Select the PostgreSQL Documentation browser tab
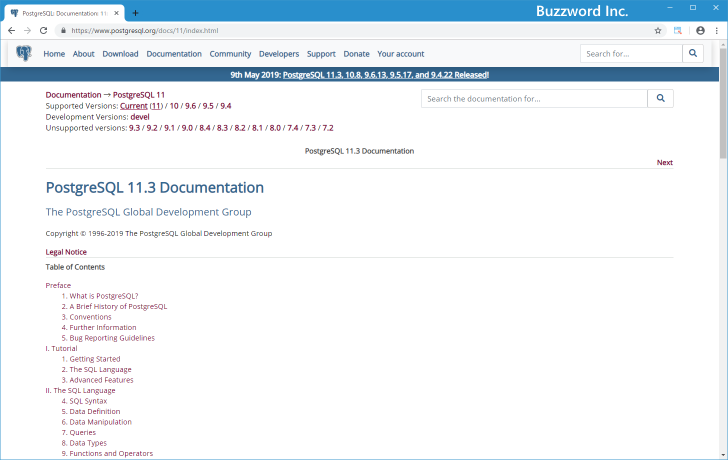728x460 pixels. [65, 13]
